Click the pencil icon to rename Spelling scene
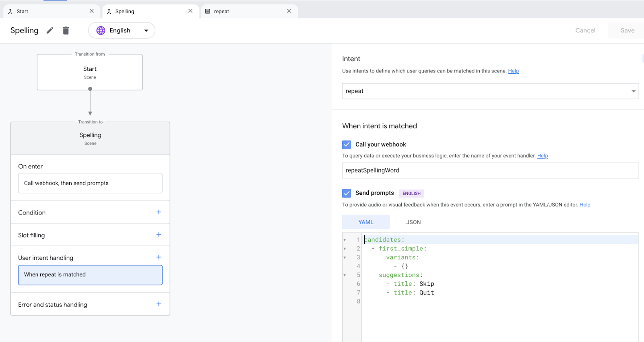 [x=50, y=31]
